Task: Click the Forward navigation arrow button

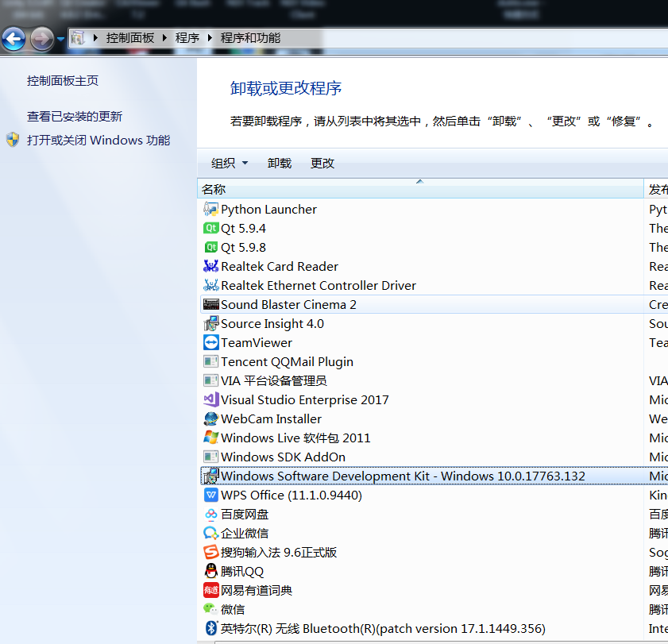Action: (x=42, y=39)
